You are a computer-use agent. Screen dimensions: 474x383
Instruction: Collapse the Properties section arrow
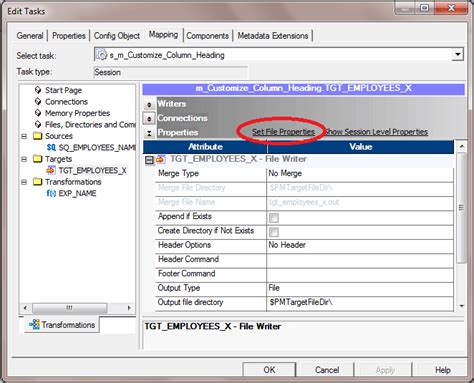point(149,133)
